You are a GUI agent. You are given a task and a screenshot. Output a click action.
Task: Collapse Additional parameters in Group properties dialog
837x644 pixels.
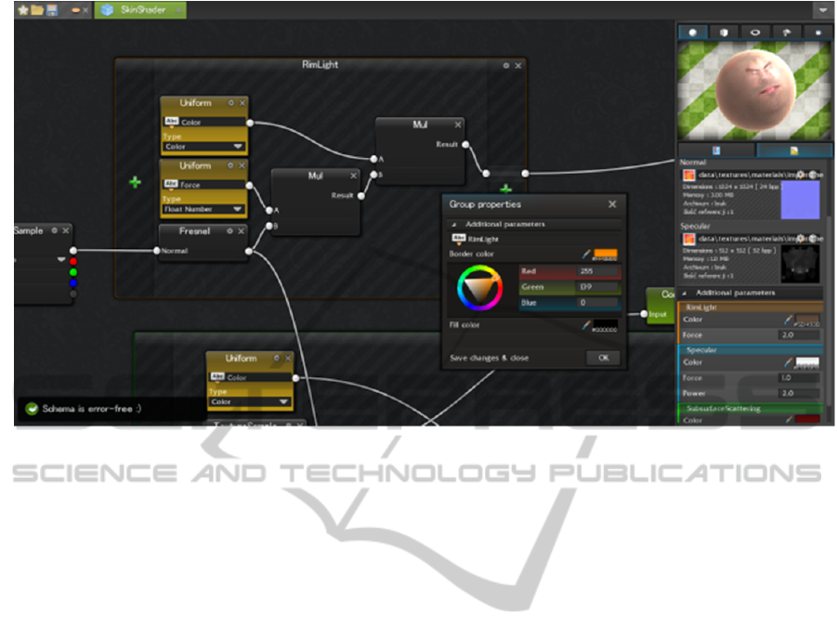tap(453, 225)
